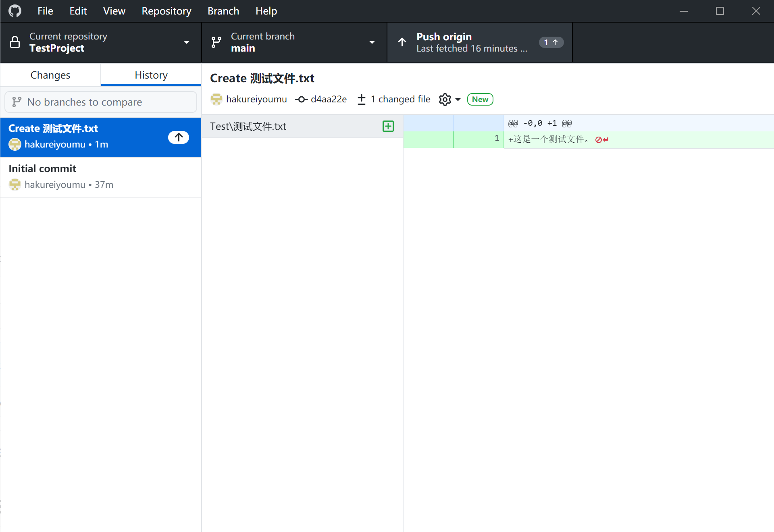Screen dimensions: 774x532
Task: Expand the Current repository dropdown
Action: 186,42
